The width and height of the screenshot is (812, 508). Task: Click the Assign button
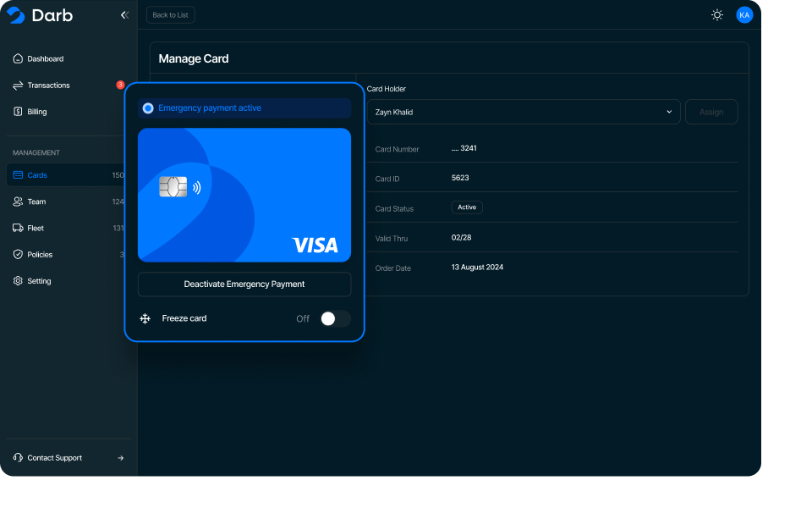click(711, 112)
